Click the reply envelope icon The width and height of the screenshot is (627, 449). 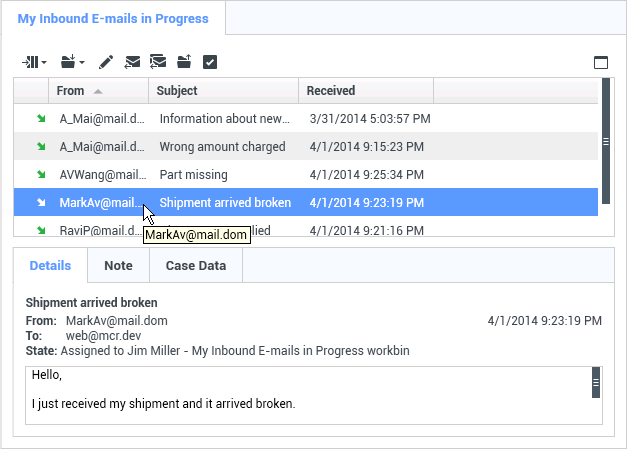coord(132,62)
